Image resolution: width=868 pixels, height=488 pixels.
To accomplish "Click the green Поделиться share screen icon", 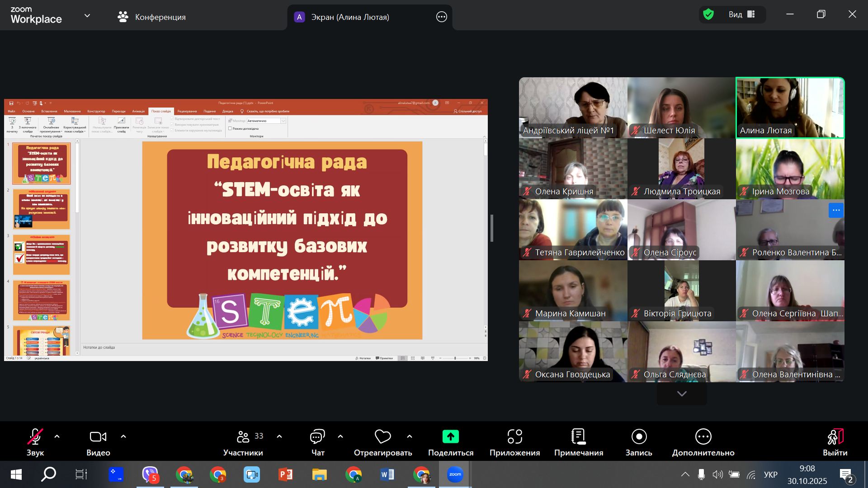I will point(450,436).
